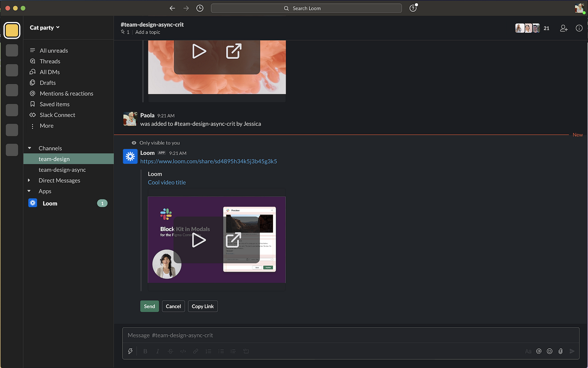The height and width of the screenshot is (368, 588).
Task: Click the emoji picker icon
Action: pyautogui.click(x=549, y=351)
